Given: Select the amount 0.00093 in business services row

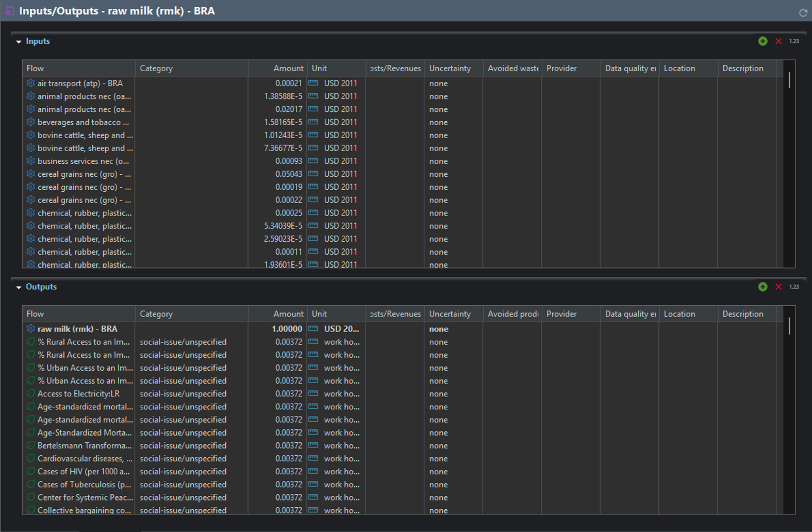Looking at the screenshot, I should [289, 161].
